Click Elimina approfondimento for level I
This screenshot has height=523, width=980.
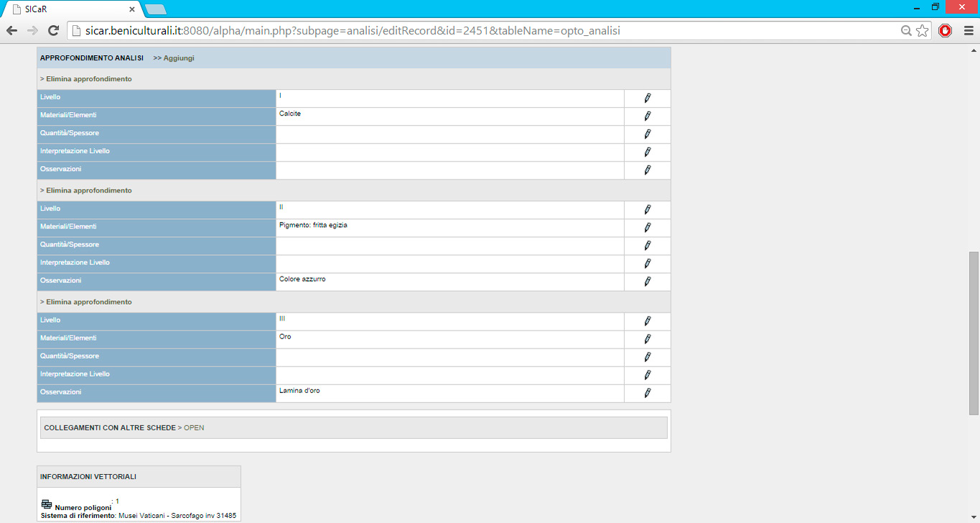(86, 79)
